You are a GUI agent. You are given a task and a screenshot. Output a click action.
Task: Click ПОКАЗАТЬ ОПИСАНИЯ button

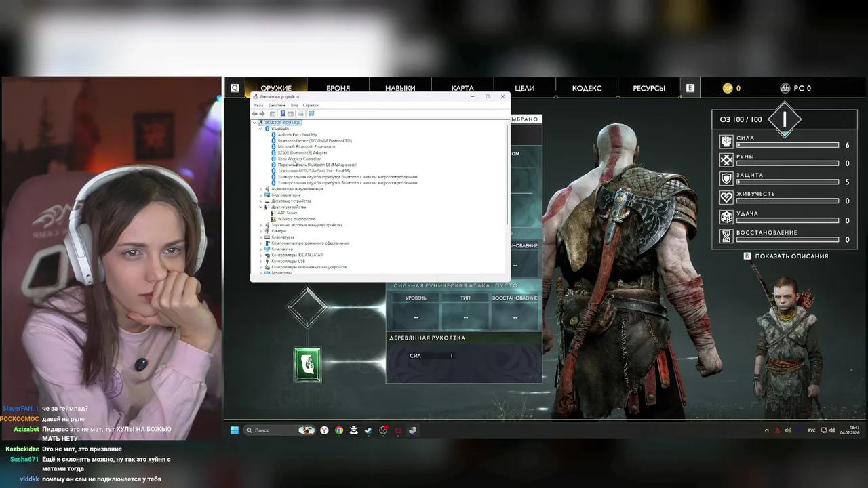click(x=786, y=256)
